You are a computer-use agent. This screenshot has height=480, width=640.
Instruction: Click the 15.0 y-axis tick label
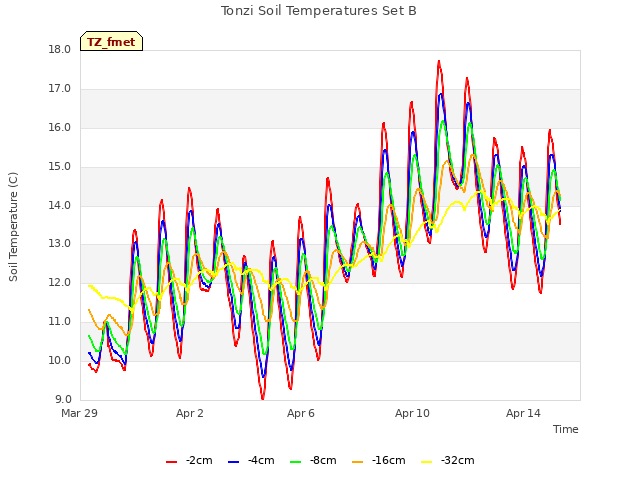pyautogui.click(x=60, y=166)
